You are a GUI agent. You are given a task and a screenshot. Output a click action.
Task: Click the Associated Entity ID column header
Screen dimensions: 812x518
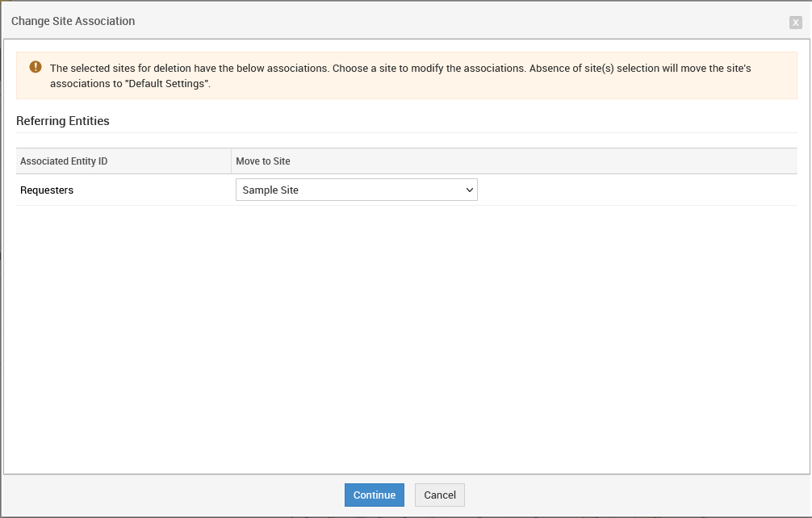click(x=64, y=161)
